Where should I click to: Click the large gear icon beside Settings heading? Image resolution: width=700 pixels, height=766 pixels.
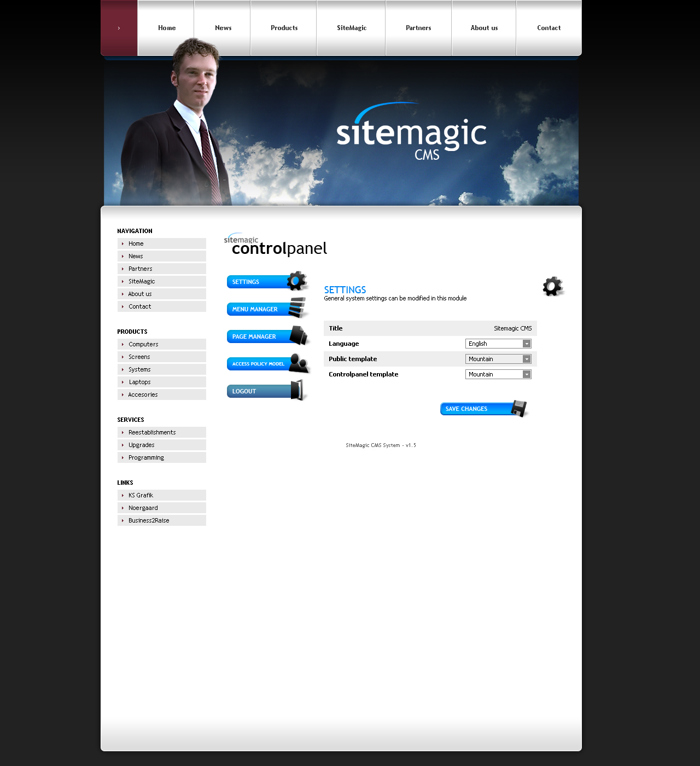click(553, 287)
